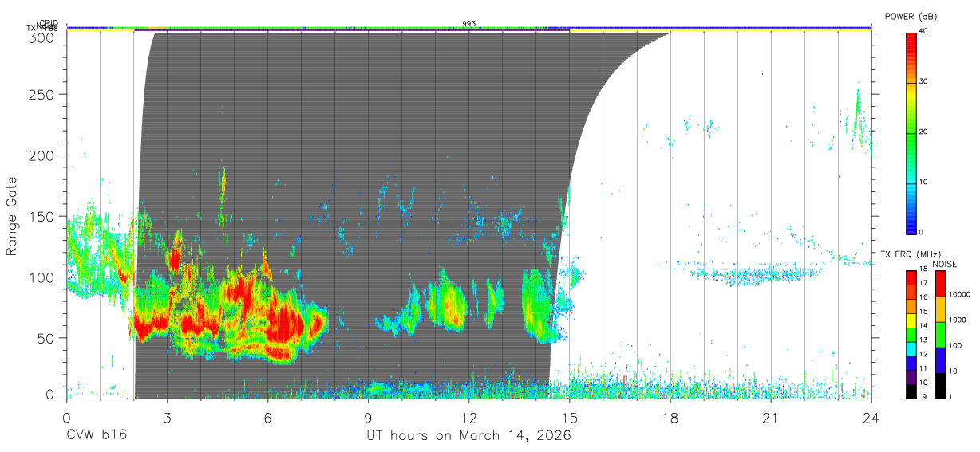The width and height of the screenshot is (980, 452).
Task: Click the Range Gate y-axis title
Action: pos(13,216)
